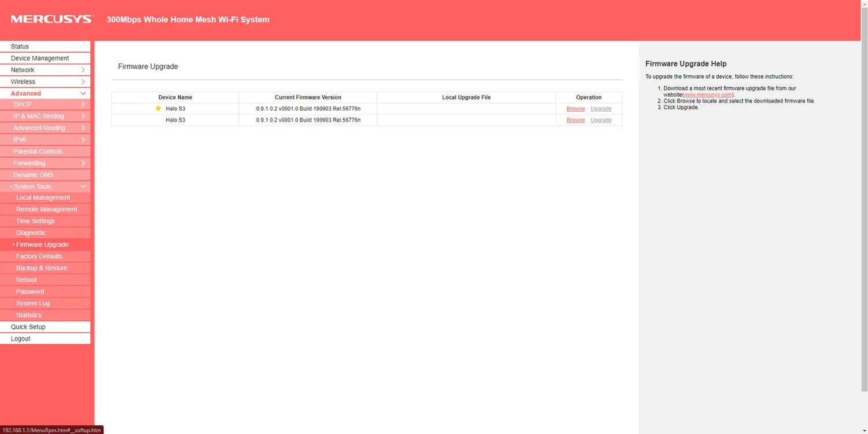This screenshot has height=434, width=868.
Task: Click Upgrade for the second Halo S3
Action: pos(601,120)
